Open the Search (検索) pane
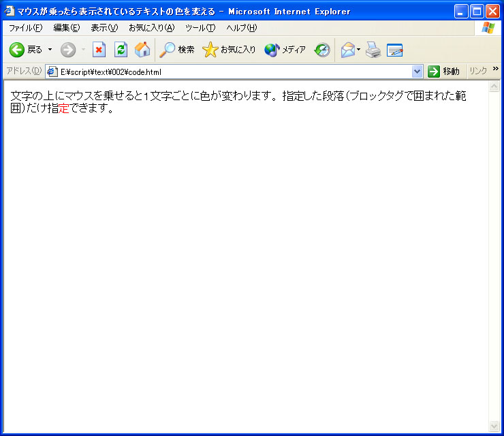The width and height of the screenshot is (504, 436). click(177, 50)
